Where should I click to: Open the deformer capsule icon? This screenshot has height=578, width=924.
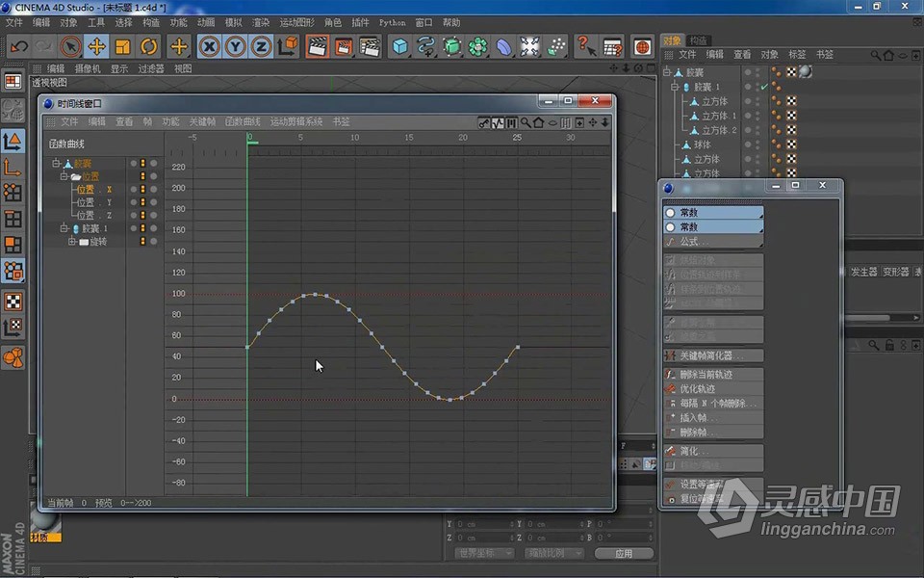coord(503,46)
